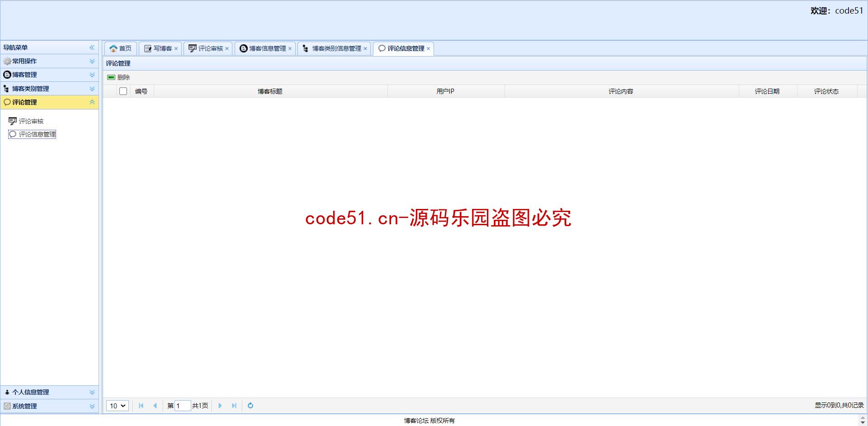Close the 博客类别信息管理 tab

365,49
